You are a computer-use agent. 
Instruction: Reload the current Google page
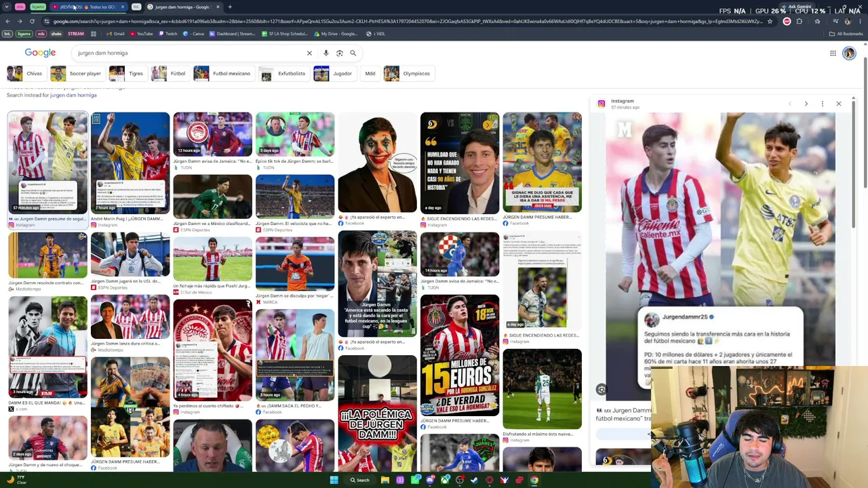[32, 21]
